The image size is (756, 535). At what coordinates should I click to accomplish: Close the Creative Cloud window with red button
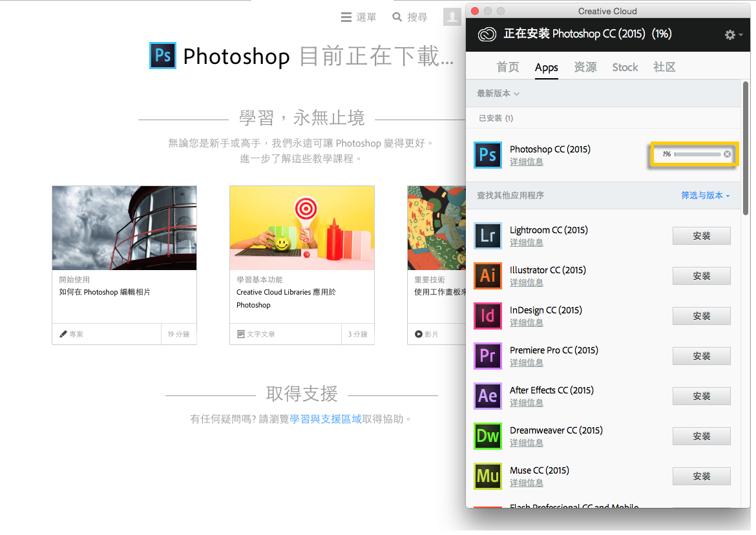(475, 11)
